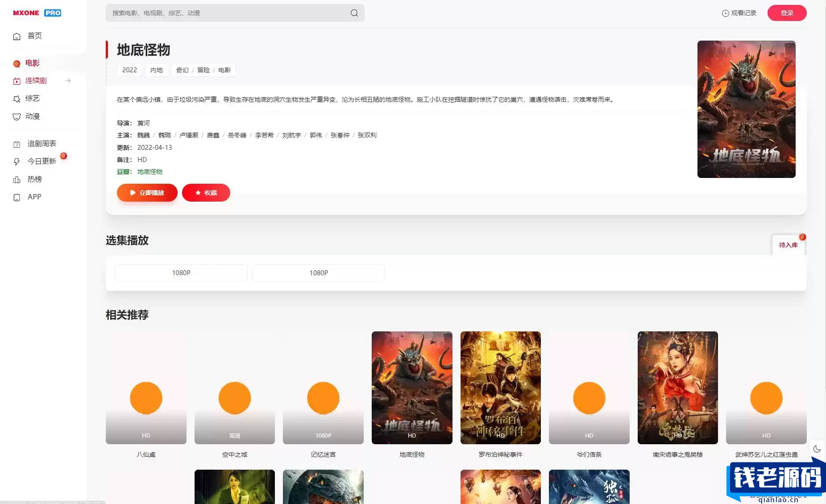The image size is (826, 504).
Task: Click actor name 李若希
Action: click(x=264, y=135)
